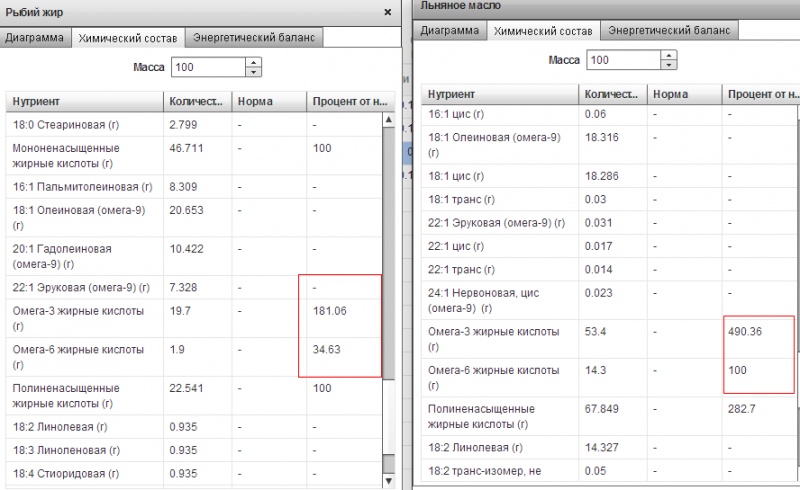The image size is (800, 490).
Task: Click the Масса input field in Рыбий жир
Action: [208, 67]
